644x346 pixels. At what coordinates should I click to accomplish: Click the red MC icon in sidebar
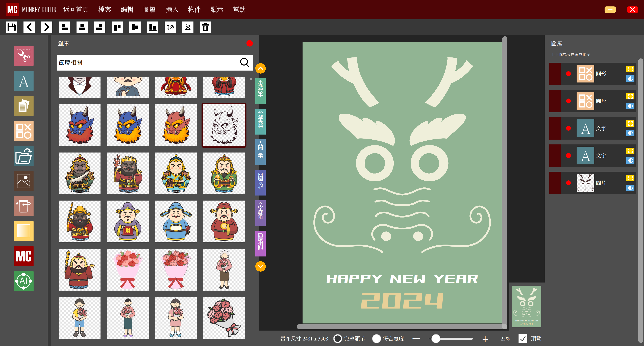(23, 256)
